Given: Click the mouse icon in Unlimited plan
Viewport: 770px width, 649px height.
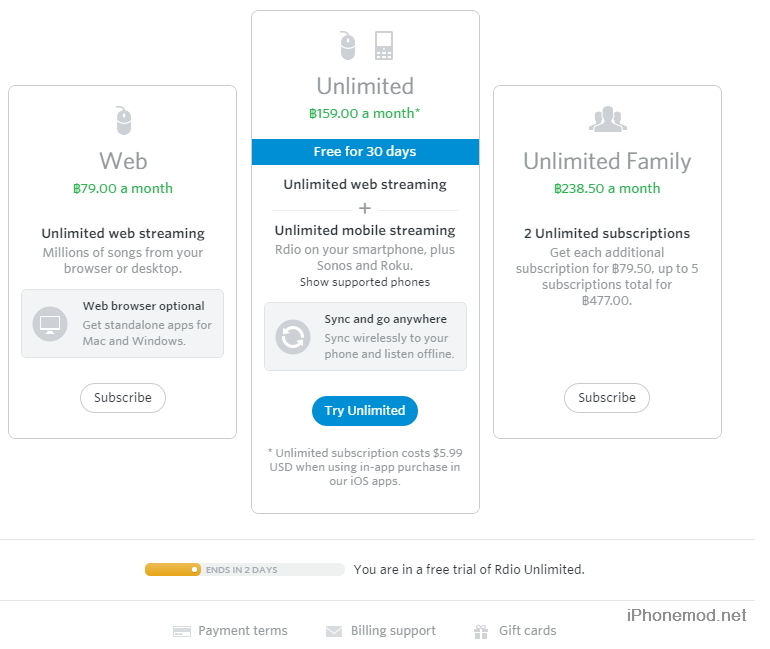Looking at the screenshot, I should click(x=347, y=45).
